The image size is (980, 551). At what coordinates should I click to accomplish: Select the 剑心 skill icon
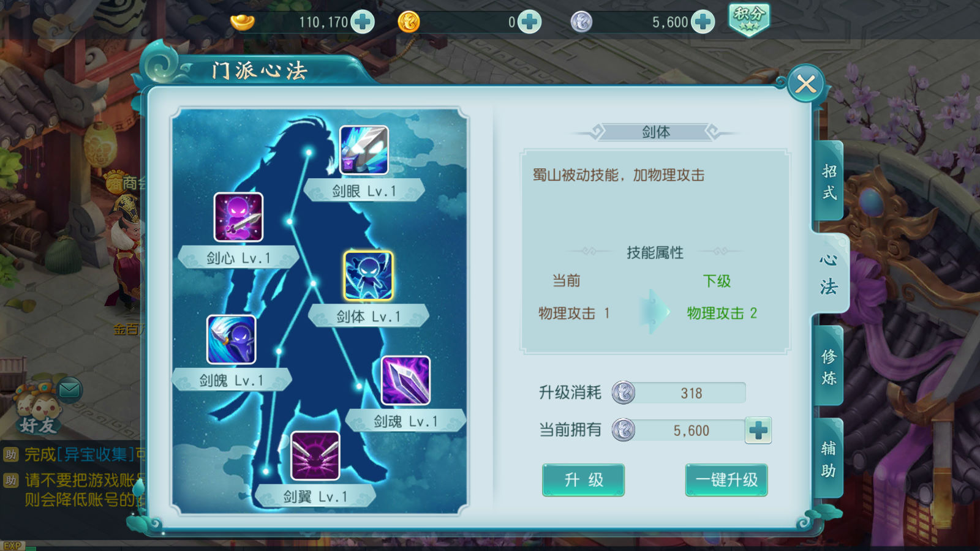pos(238,217)
